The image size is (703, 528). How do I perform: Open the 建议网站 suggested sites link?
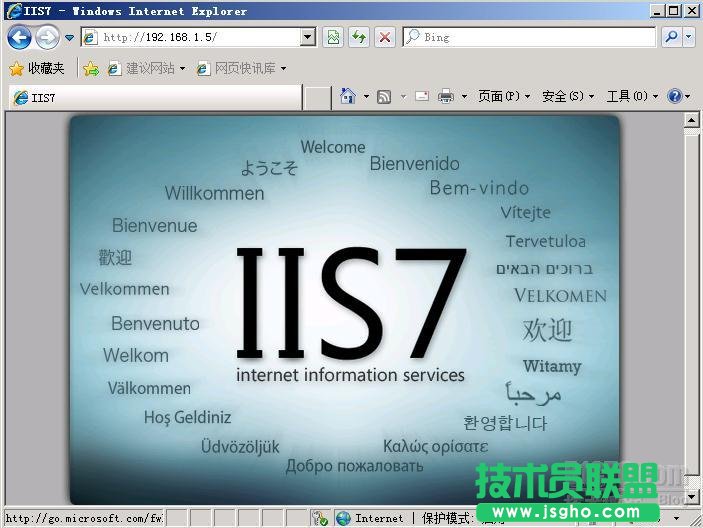click(x=141, y=69)
